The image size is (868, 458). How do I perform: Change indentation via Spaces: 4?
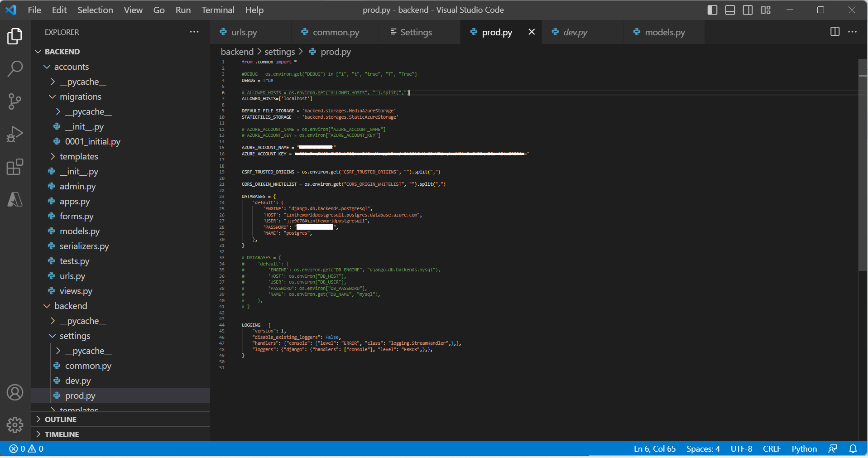tap(703, 448)
